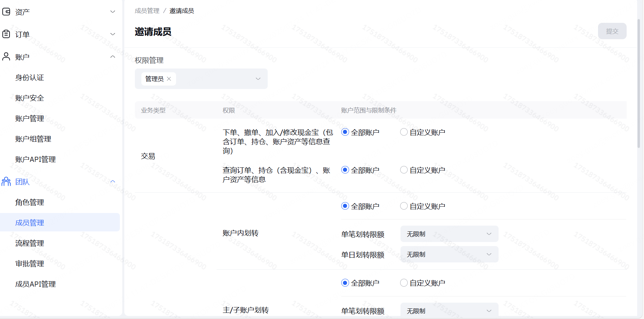Viewport: 644px width, 319px height.
Task: Remove the 管理员 tag with its X
Action: [169, 79]
